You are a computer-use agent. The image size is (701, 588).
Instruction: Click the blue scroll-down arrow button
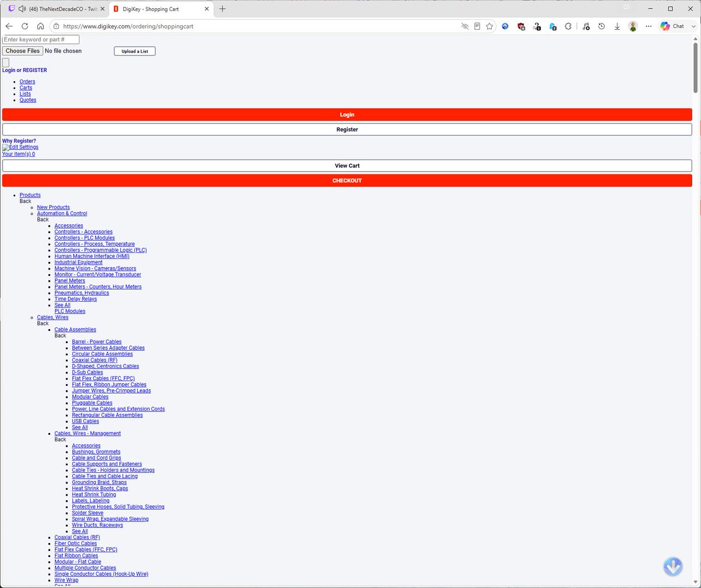coord(673,566)
